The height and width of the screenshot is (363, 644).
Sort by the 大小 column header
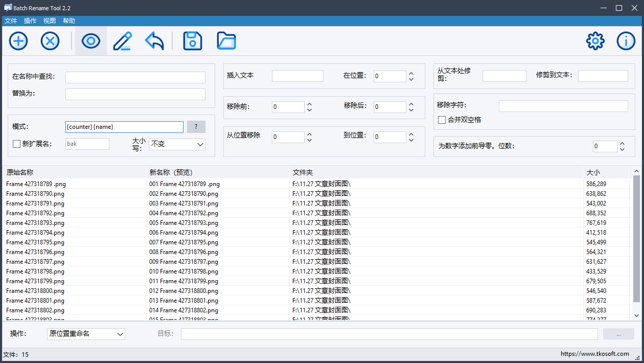[606, 172]
